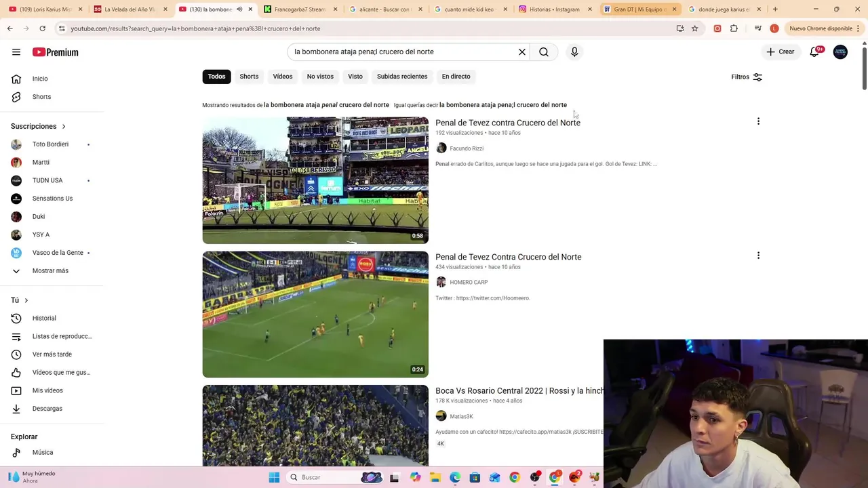868x488 pixels.
Task: Open options for Penal de Tevez Contra video
Action: pyautogui.click(x=758, y=256)
